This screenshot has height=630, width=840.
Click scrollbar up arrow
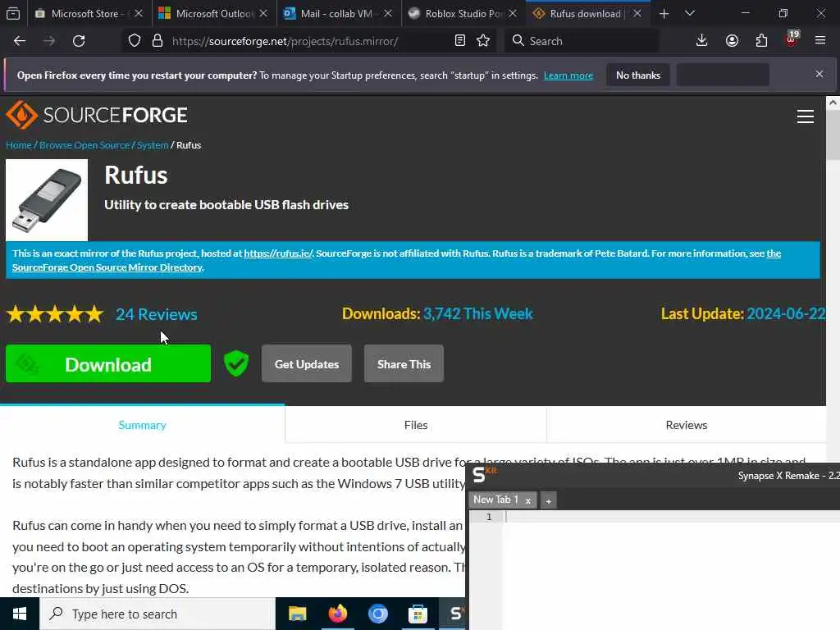(x=833, y=103)
